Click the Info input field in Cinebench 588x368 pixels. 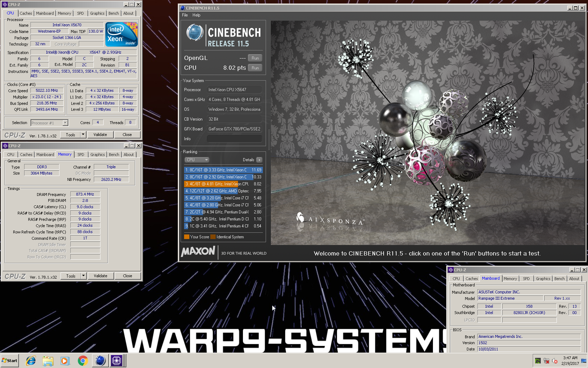(x=234, y=139)
